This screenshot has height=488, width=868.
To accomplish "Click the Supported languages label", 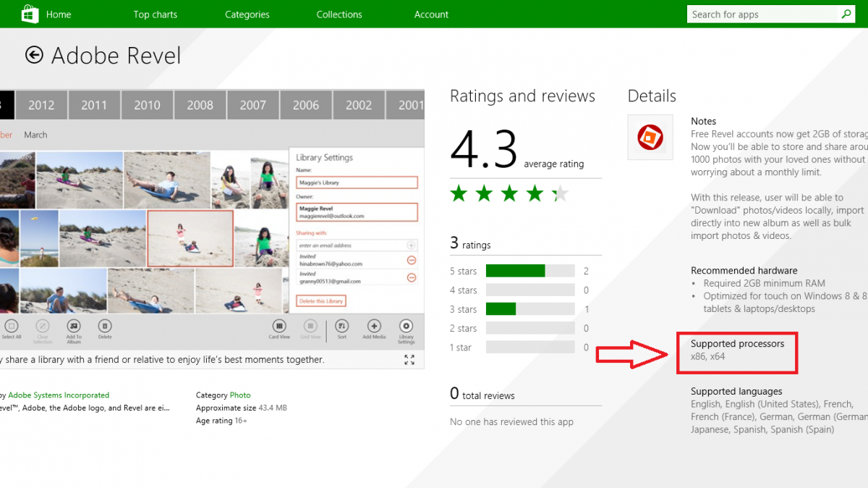I will (x=736, y=391).
